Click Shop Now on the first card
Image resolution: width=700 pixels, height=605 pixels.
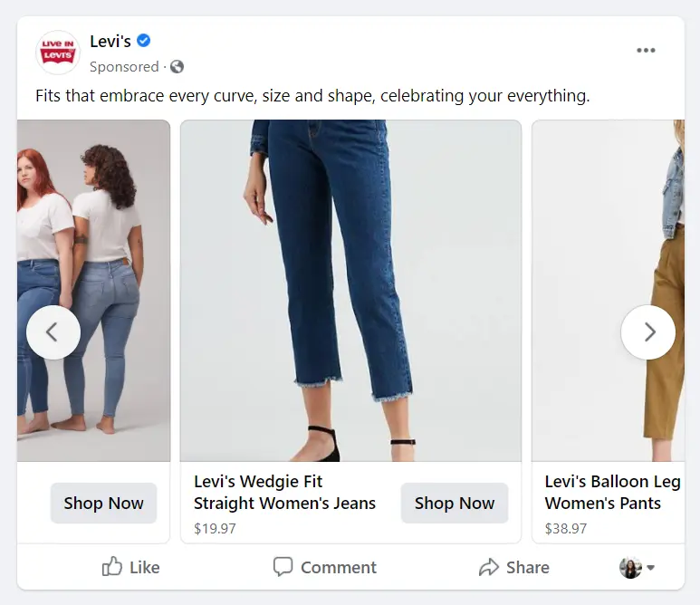[103, 504]
